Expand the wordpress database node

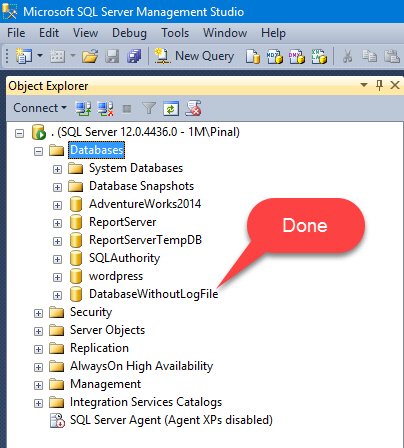(x=57, y=278)
